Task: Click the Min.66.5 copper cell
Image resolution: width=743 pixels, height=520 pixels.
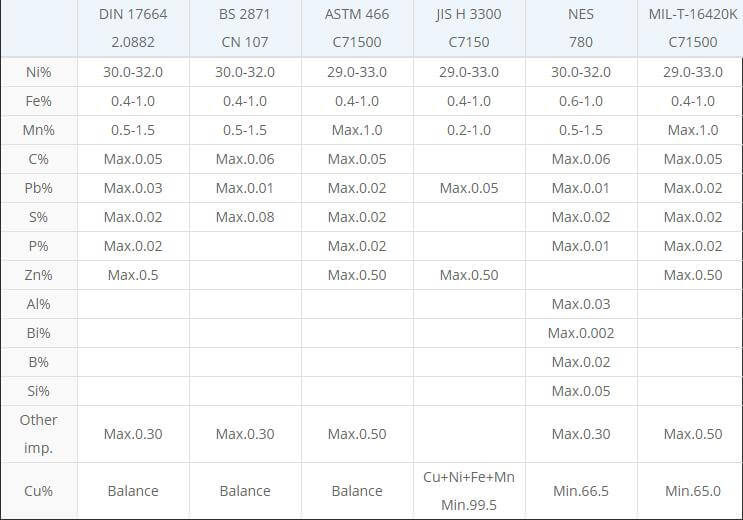Action: coord(581,491)
